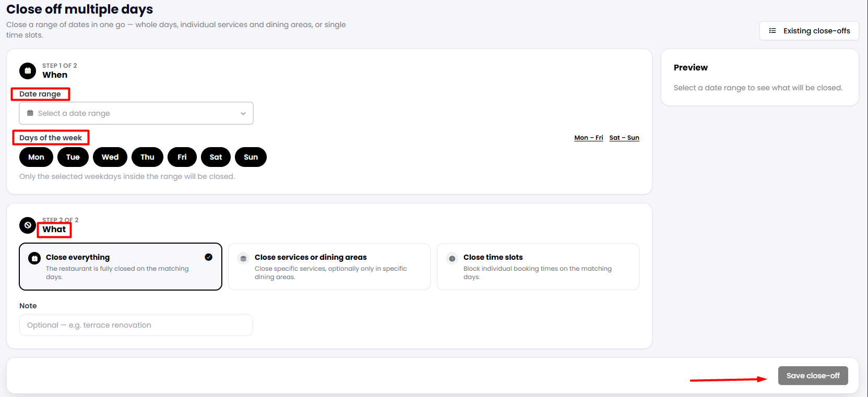The height and width of the screenshot is (397, 868).
Task: Toggle the Sun weekday pill
Action: tap(251, 157)
